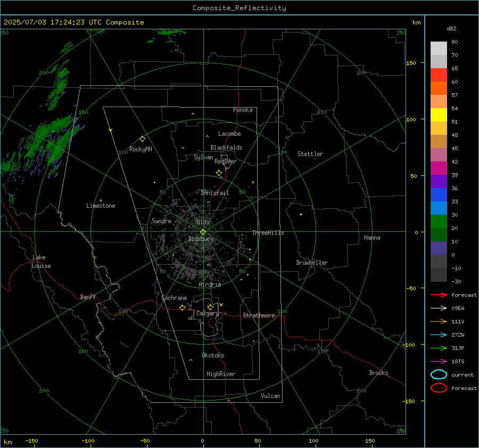Click the Ponoka city label
479x448 pixels.
point(243,110)
